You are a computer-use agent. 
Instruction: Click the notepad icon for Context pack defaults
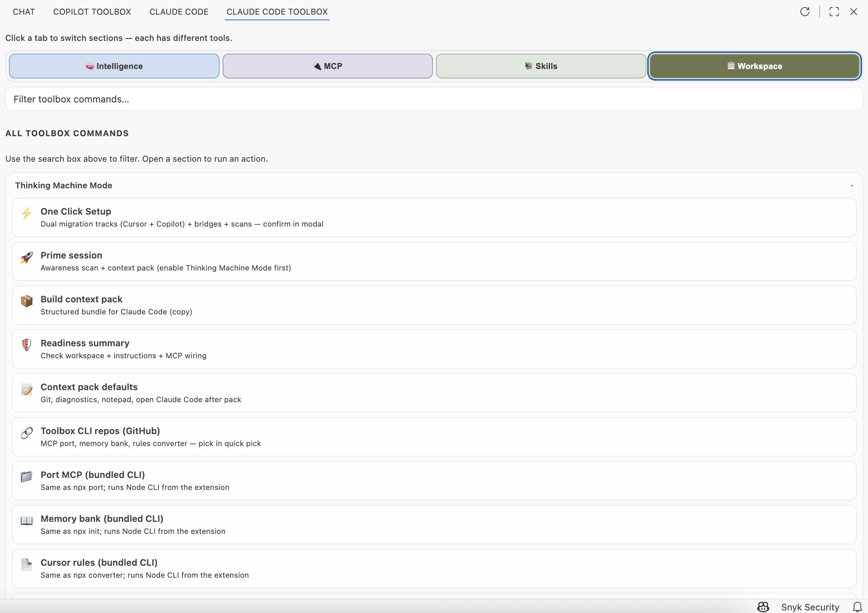(26, 389)
